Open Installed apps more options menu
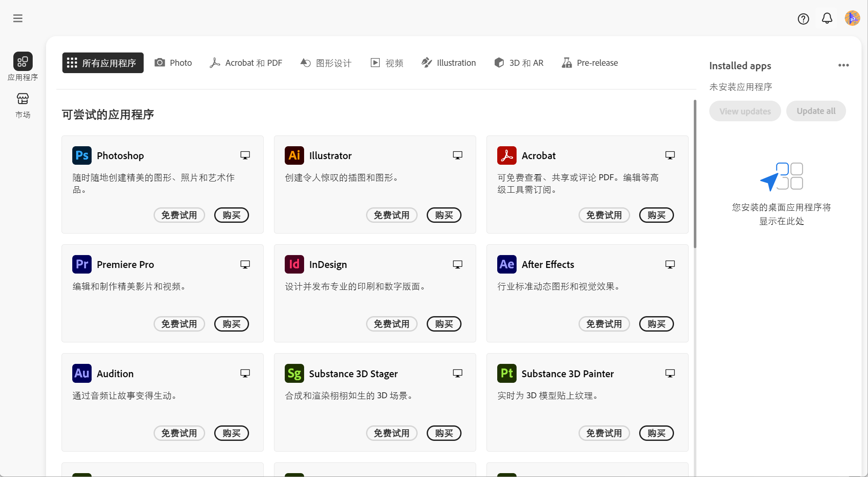This screenshot has width=868, height=477. point(843,65)
